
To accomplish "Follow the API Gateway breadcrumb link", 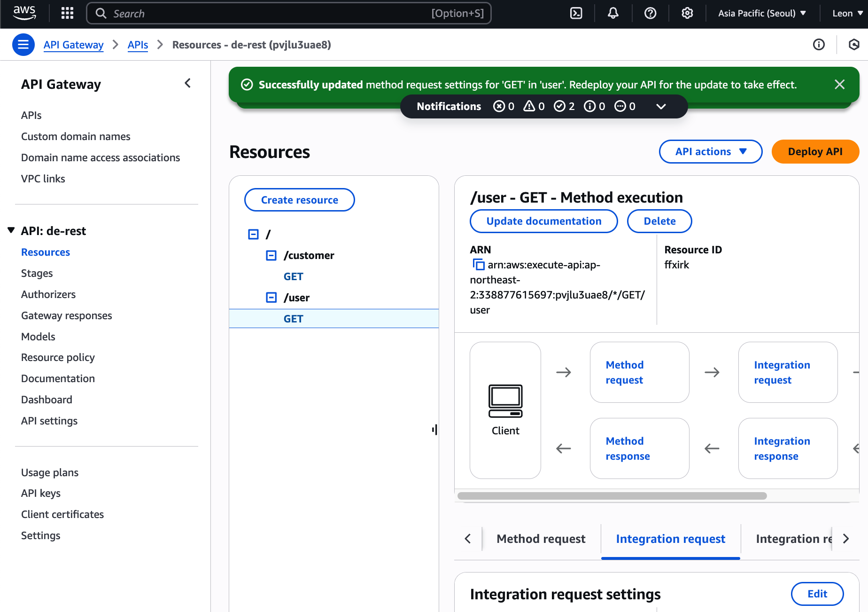I will tap(74, 45).
